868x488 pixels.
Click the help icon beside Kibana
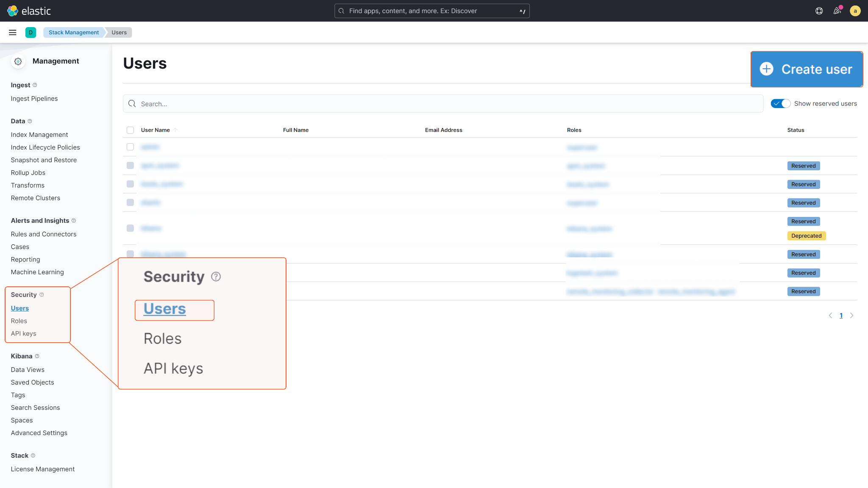tap(37, 356)
